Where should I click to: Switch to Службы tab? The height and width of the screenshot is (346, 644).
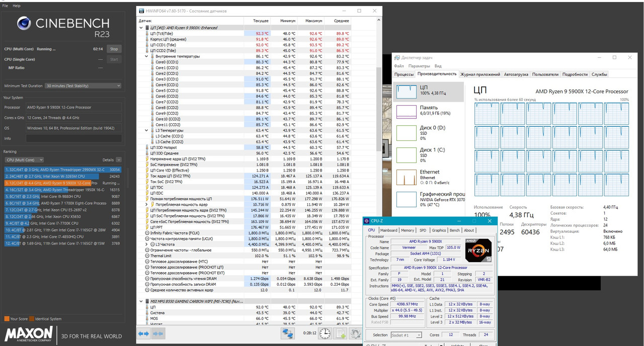pyautogui.click(x=599, y=74)
